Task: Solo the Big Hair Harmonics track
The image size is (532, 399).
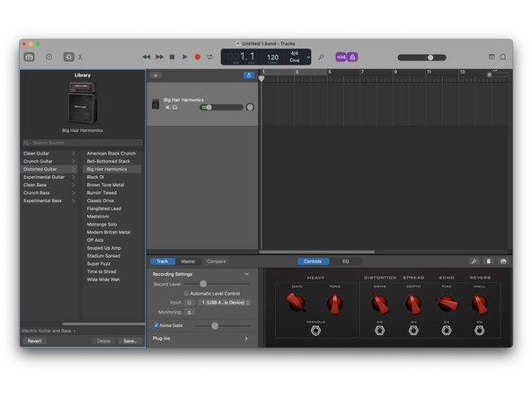Action: coord(174,107)
